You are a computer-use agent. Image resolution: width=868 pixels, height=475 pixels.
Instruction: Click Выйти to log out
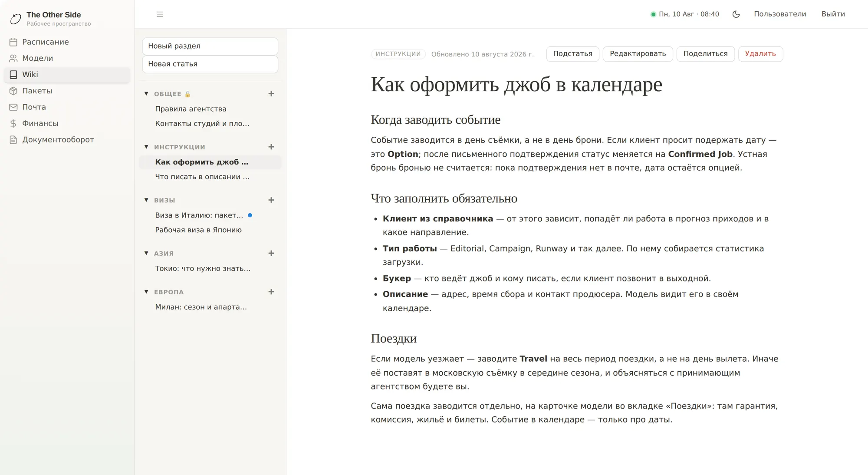pyautogui.click(x=833, y=14)
